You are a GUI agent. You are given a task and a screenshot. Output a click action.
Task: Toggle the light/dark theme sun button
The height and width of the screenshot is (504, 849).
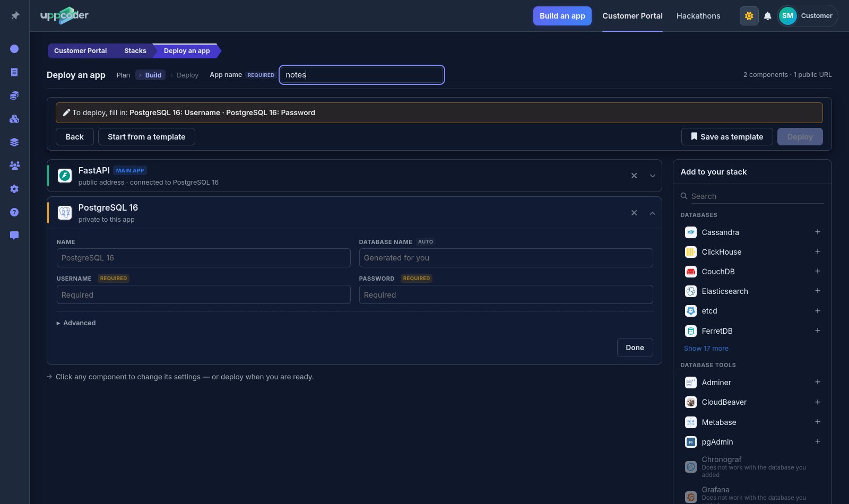tap(749, 16)
